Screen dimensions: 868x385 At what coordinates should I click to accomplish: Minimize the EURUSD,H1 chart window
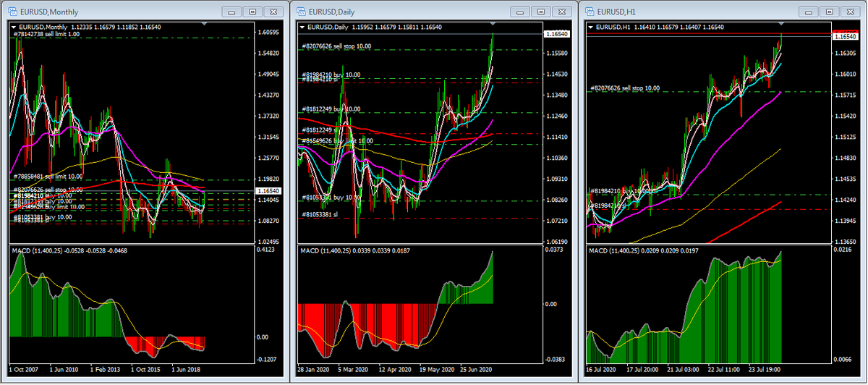[x=809, y=12]
